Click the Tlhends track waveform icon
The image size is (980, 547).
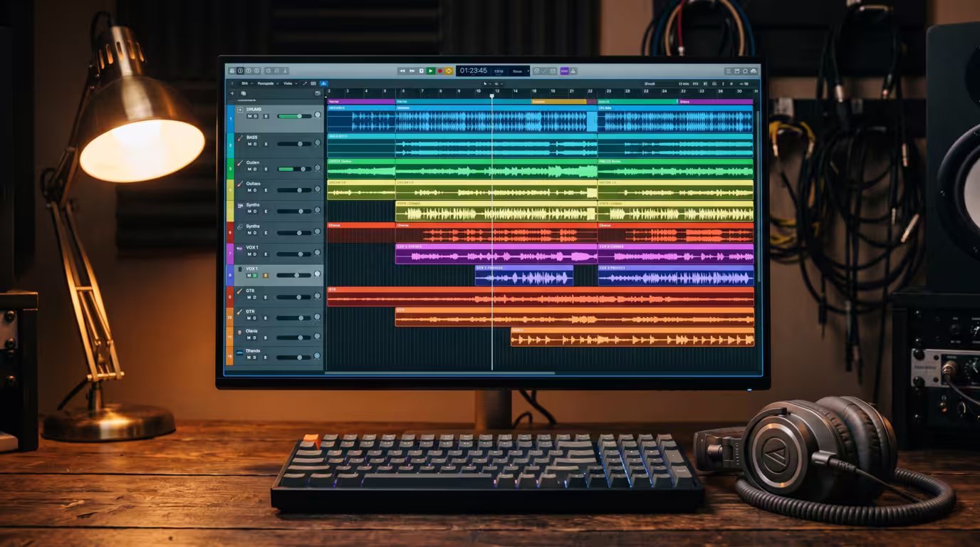pyautogui.click(x=240, y=353)
